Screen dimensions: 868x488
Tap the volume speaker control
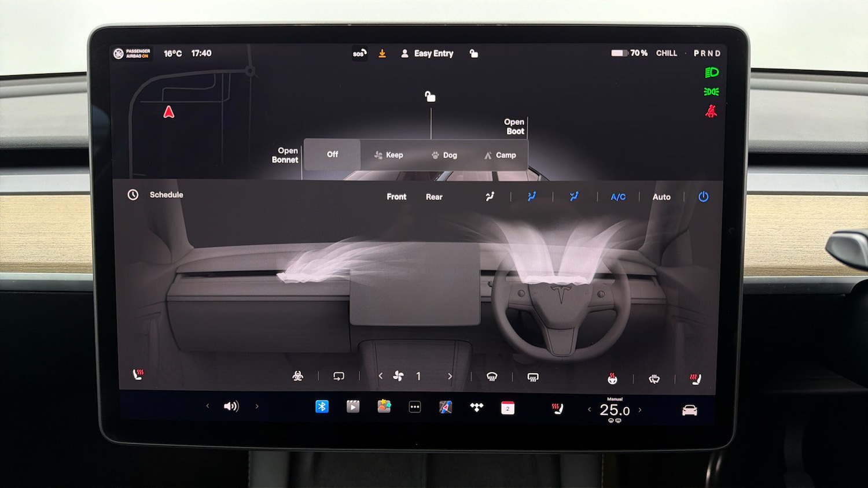[231, 406]
